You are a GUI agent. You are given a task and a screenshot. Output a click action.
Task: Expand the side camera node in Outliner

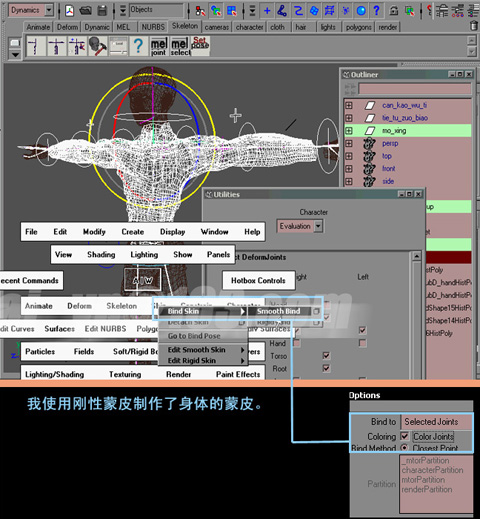pyautogui.click(x=349, y=181)
